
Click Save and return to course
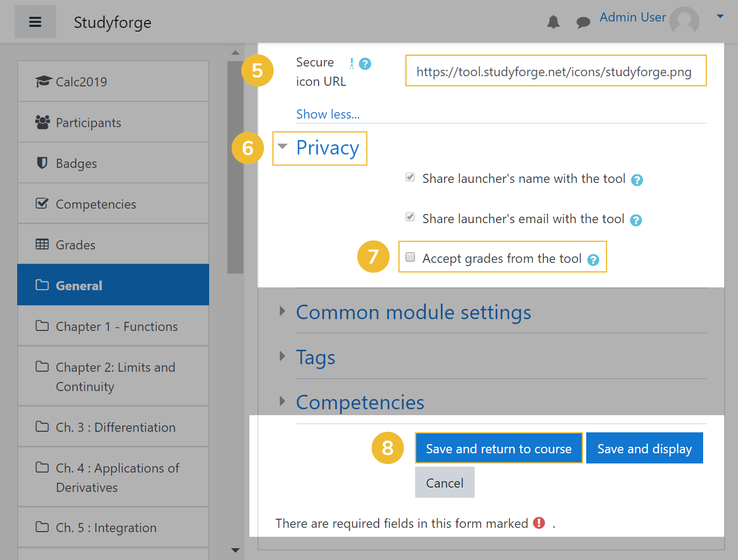pos(498,448)
